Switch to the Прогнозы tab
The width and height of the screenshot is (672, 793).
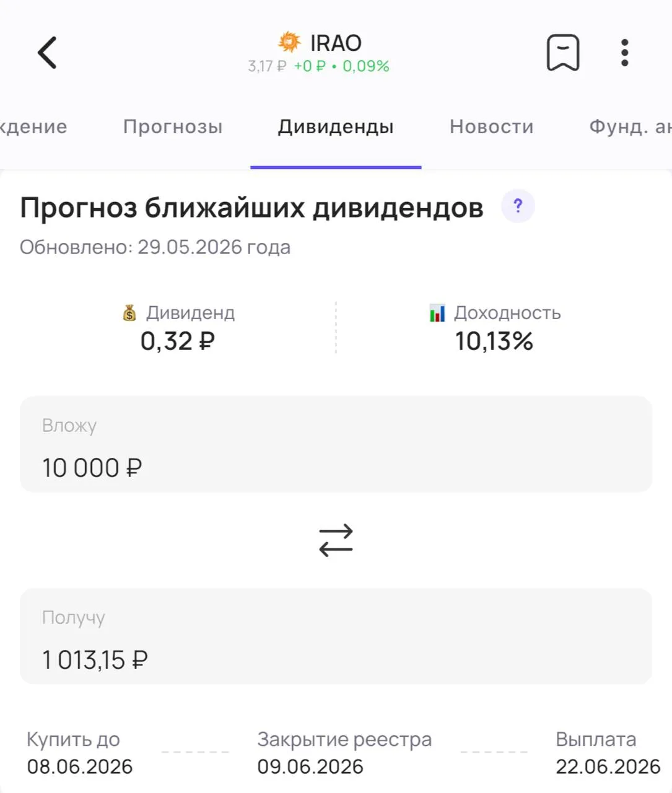coord(173,126)
